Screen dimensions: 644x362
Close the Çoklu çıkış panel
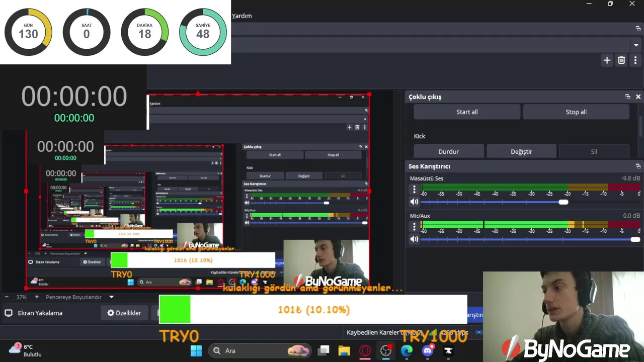pyautogui.click(x=638, y=97)
